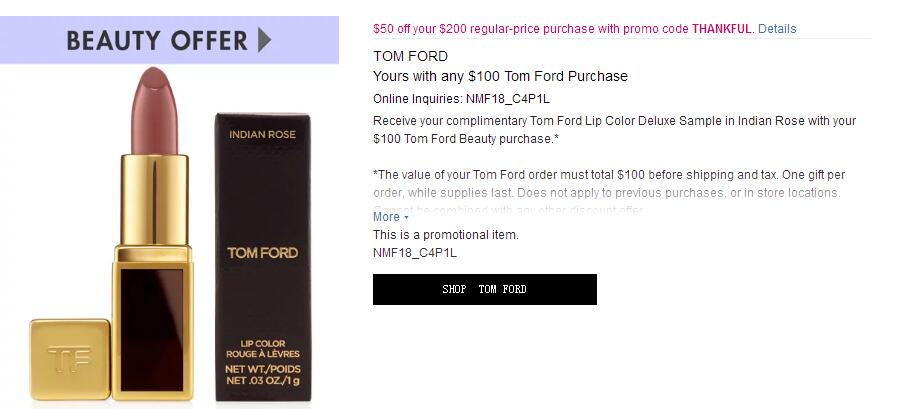Click the 'Yours with any $100' title
Image resolution: width=912 pixels, height=409 pixels.
(500, 76)
